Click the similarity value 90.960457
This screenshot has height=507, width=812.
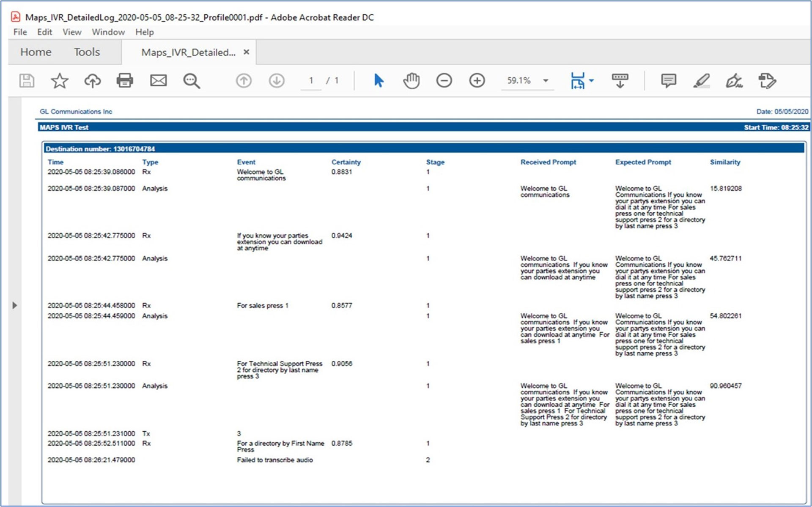coord(726,386)
